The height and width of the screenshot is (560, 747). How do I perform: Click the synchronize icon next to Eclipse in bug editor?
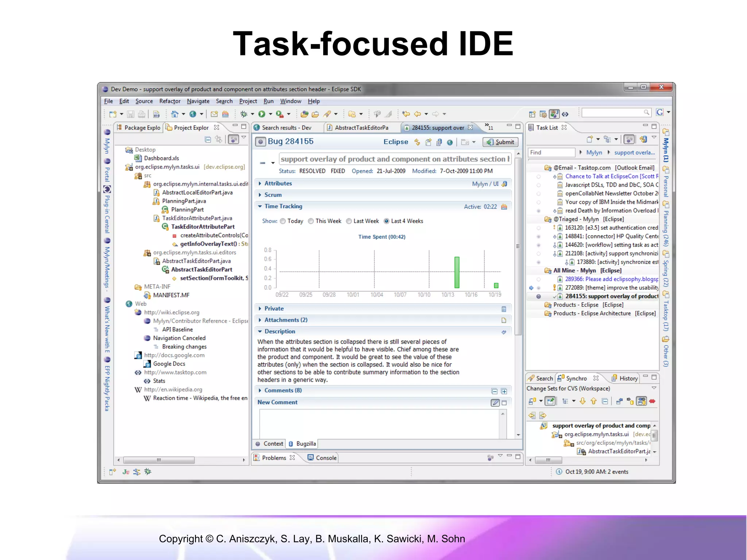pyautogui.click(x=417, y=142)
